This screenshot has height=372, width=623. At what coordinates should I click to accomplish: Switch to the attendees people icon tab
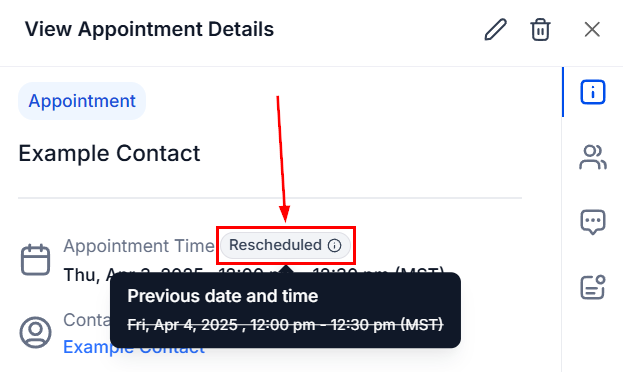tap(592, 157)
